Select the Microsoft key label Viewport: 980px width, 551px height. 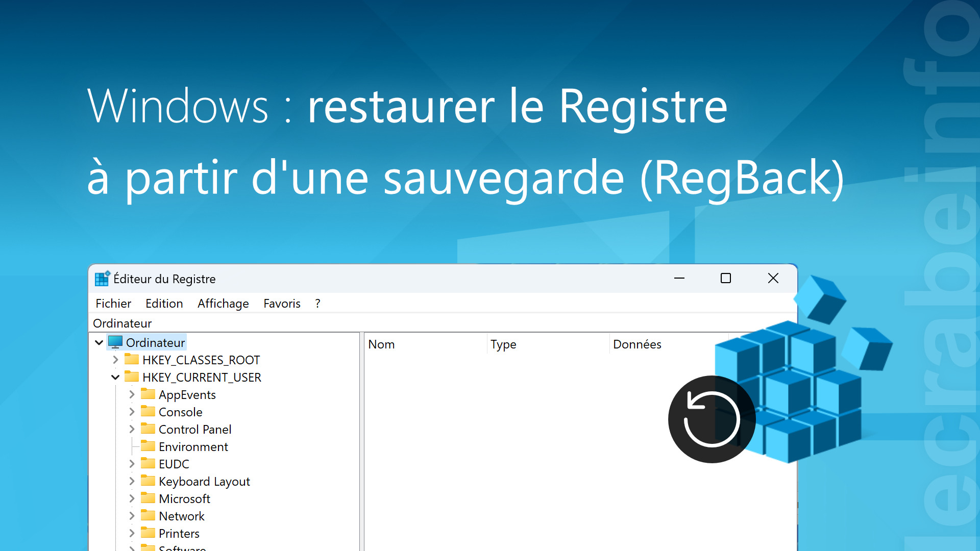[184, 499]
